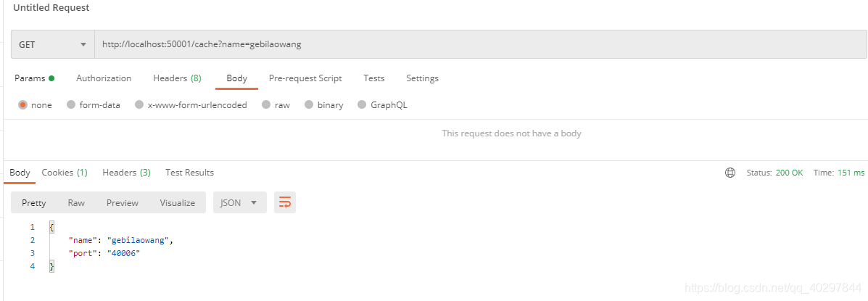Open the Authorization tab
868x301 pixels.
[x=104, y=78]
